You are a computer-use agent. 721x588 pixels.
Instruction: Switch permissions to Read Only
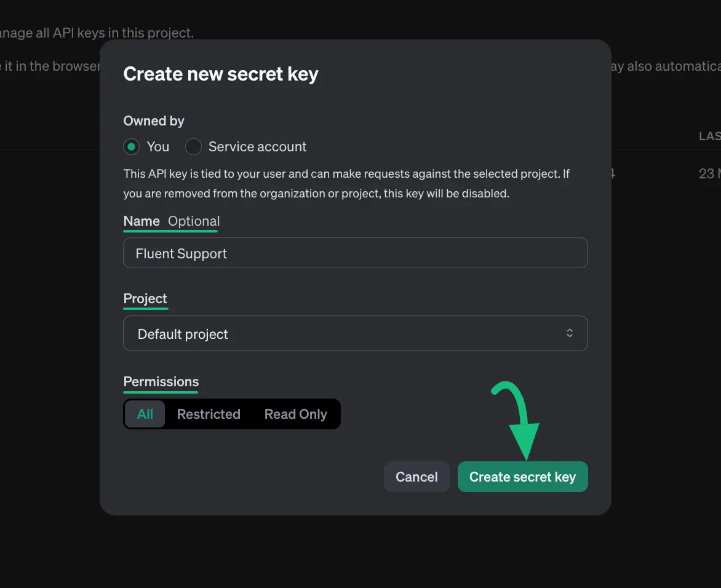click(295, 414)
